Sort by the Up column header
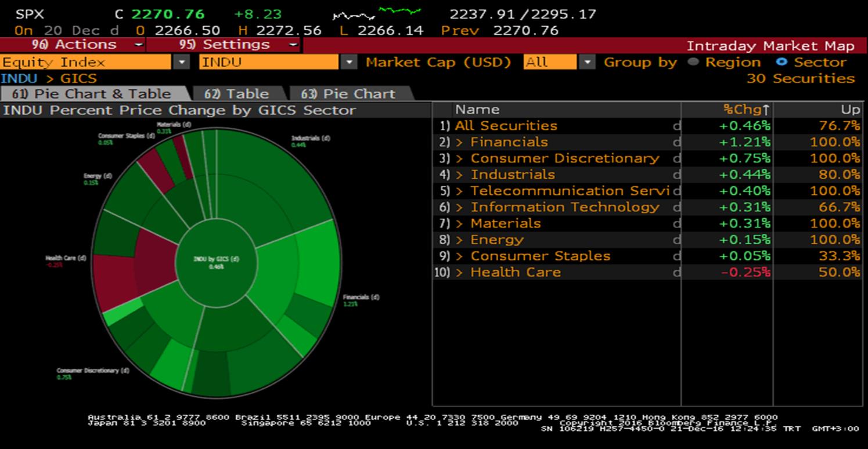868x449 pixels. coord(851,110)
